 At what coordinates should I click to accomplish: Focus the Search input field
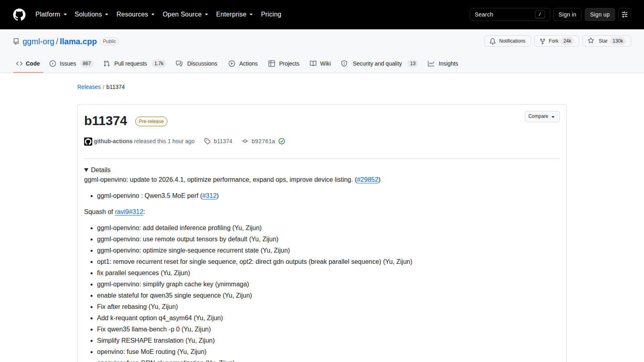[510, 14]
